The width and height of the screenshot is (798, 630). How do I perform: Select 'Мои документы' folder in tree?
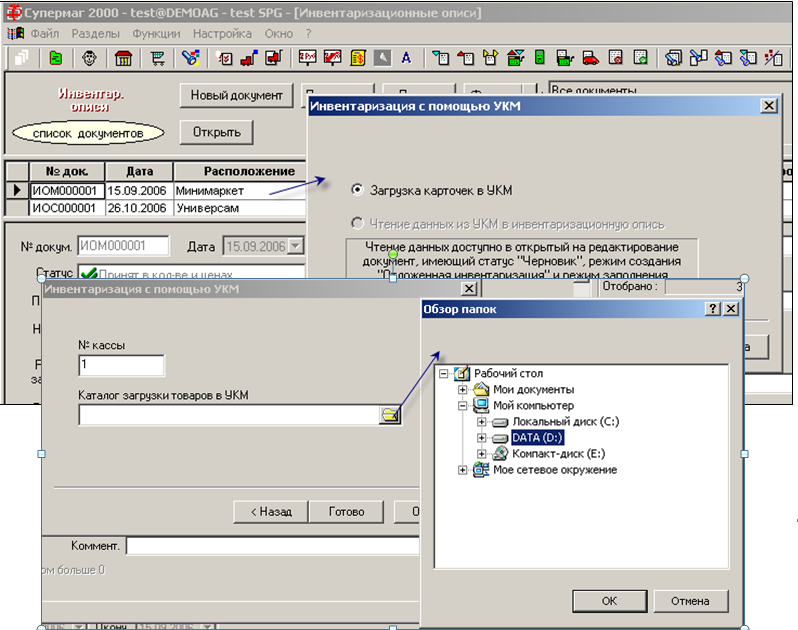point(533,389)
